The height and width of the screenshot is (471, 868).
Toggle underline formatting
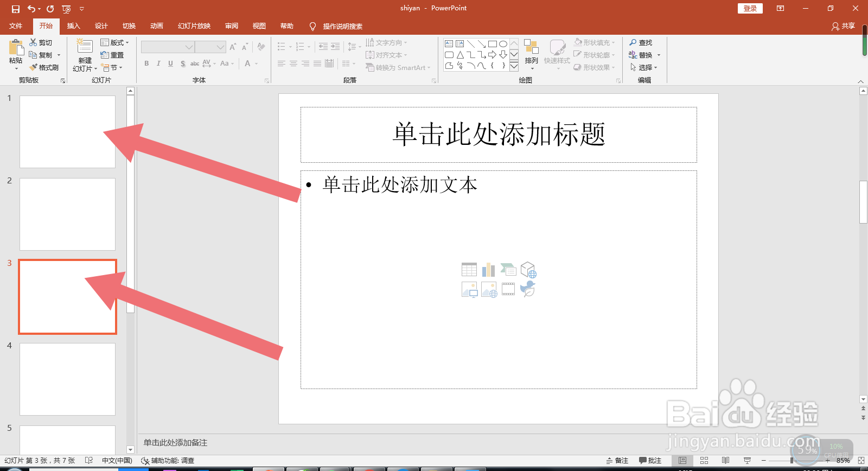coord(170,63)
